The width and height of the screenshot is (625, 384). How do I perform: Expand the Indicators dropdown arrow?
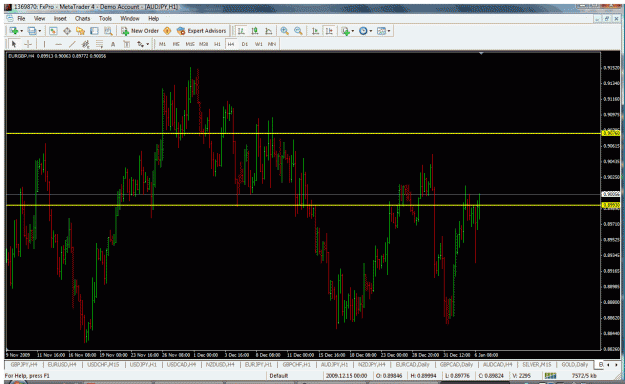[353, 31]
